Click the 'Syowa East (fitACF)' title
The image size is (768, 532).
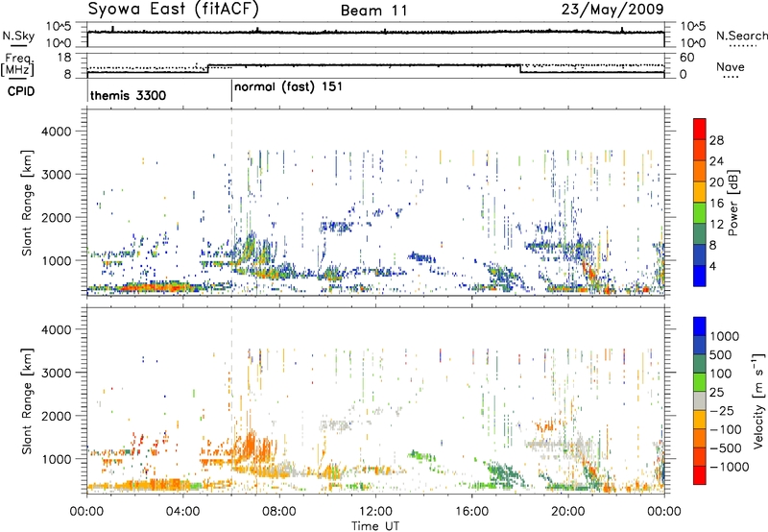pyautogui.click(x=174, y=10)
